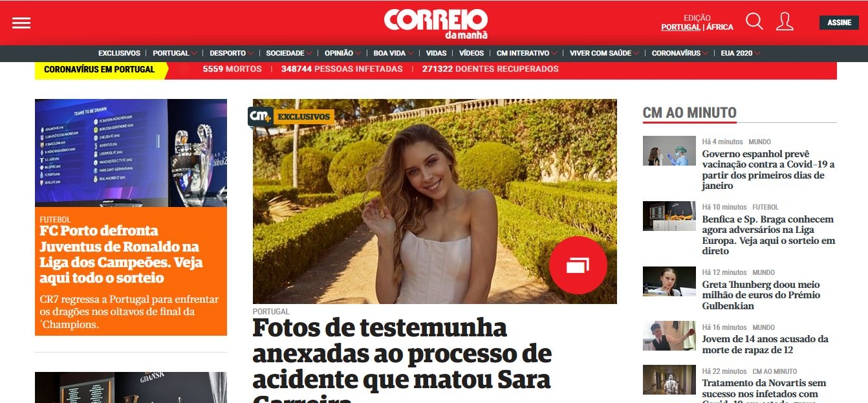Click the Correio da Manhã logo

(x=435, y=23)
